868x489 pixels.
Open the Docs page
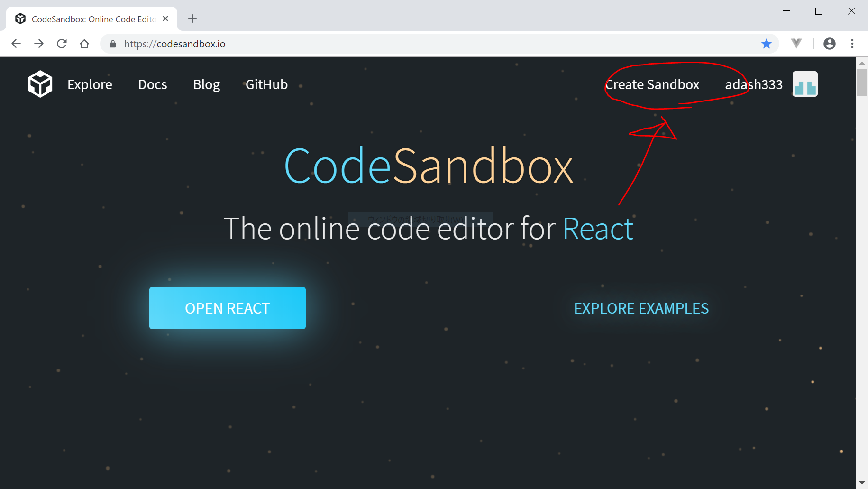pos(152,84)
